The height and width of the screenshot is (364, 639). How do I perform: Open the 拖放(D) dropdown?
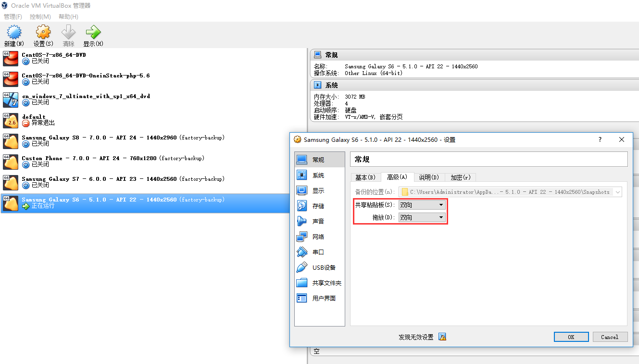point(422,217)
